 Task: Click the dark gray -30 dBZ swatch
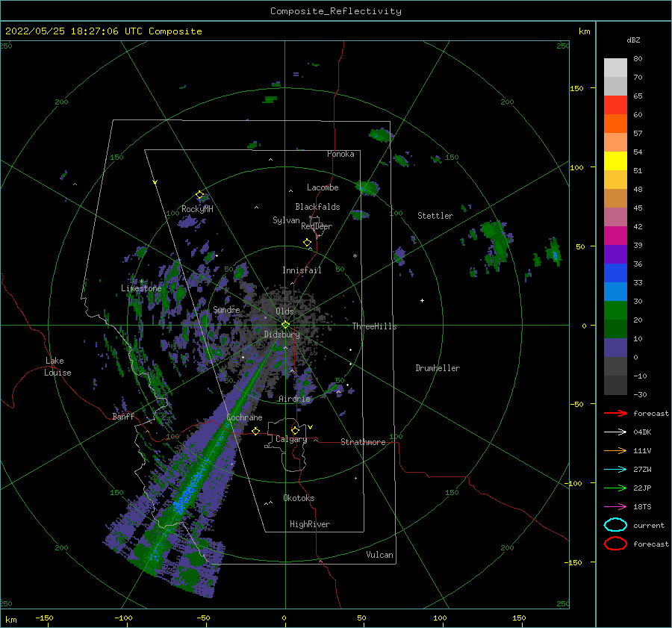tap(615, 385)
